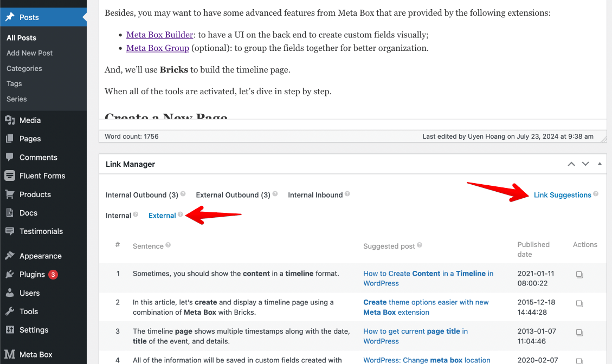The width and height of the screenshot is (612, 364).
Task: Click the published date 2015-12-18 14:44:28
Action: (536, 307)
